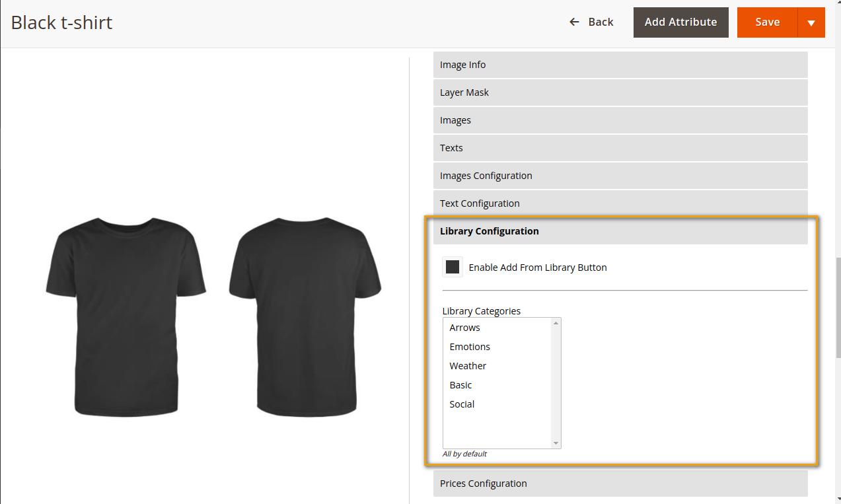Expand the Text Configuration section
Viewport: 841px width, 504px height.
620,203
